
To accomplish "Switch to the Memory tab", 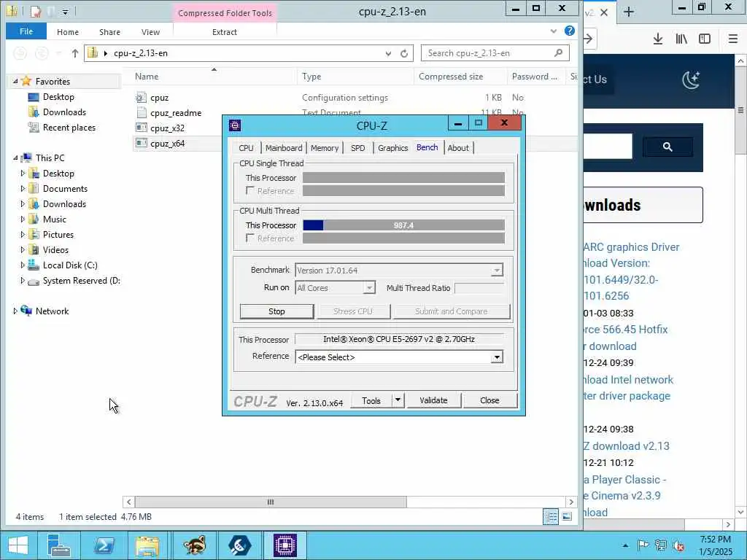I will coord(325,148).
